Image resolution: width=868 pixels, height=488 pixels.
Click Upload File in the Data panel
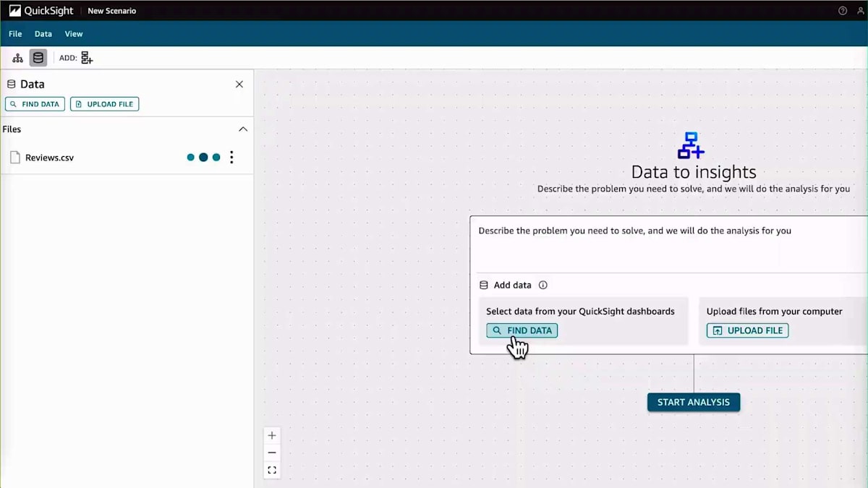click(x=104, y=104)
